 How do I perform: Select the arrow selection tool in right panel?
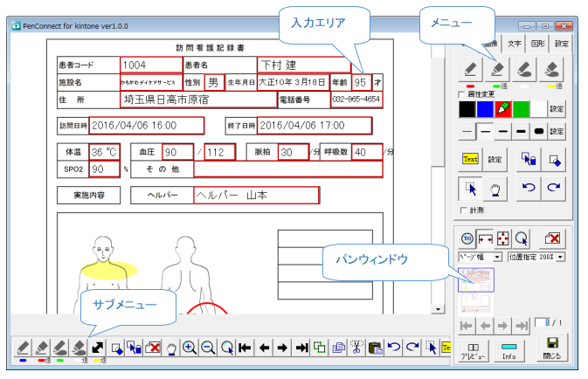[470, 188]
